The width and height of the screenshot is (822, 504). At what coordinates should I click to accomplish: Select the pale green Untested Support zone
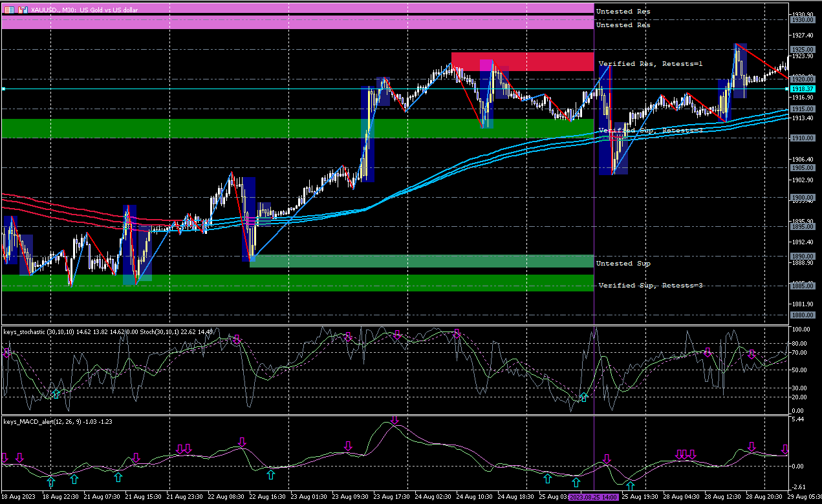click(x=422, y=261)
